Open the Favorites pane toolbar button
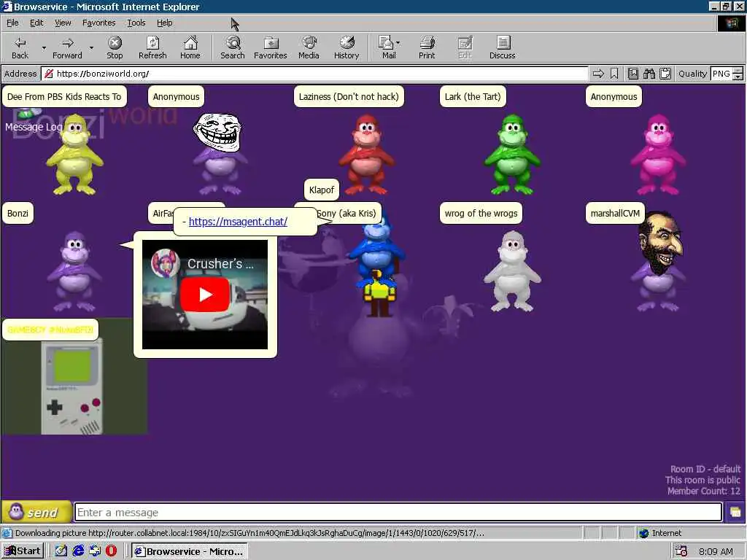The width and height of the screenshot is (747, 560). [270, 47]
